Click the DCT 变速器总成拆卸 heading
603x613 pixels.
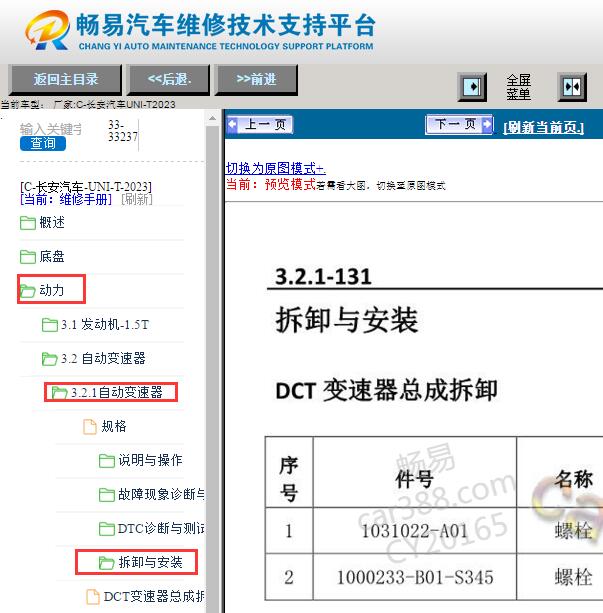pyautogui.click(x=386, y=390)
